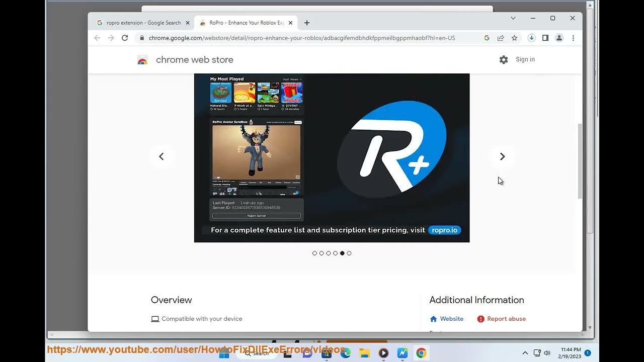
Task: Open the Chrome profile avatar menu
Action: click(559, 38)
